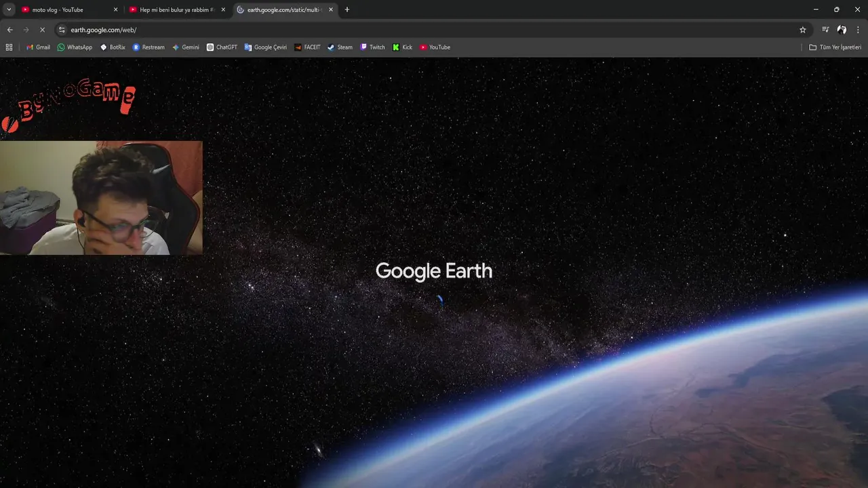Open the tab search dropdown arrow
The image size is (868, 488).
coord(9,9)
